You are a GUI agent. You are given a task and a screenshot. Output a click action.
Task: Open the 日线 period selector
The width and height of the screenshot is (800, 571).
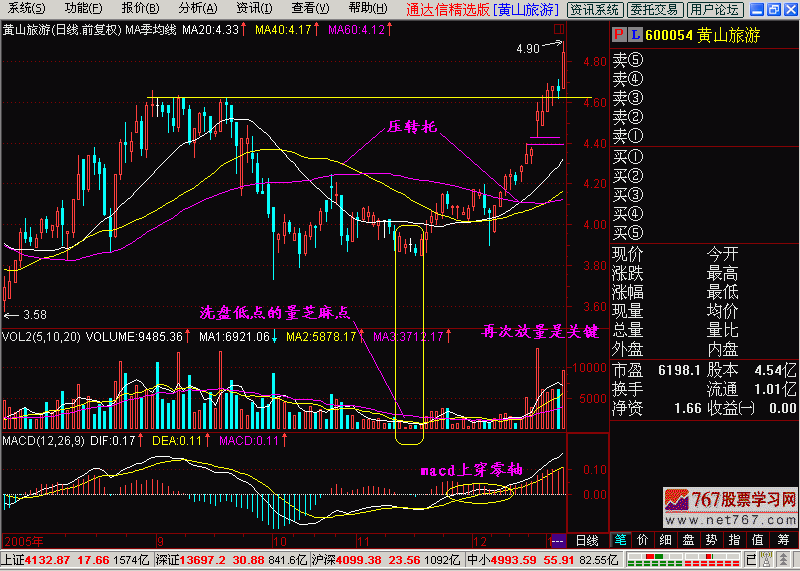pyautogui.click(x=588, y=540)
